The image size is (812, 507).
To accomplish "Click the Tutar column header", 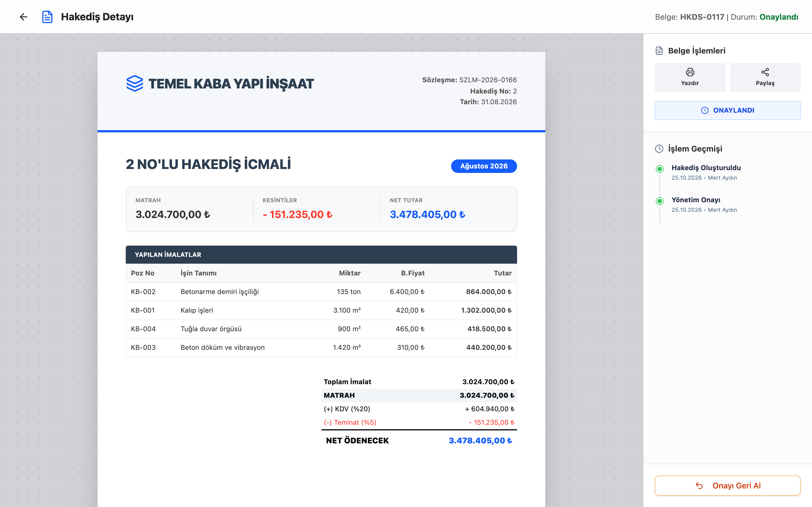I will point(503,273).
